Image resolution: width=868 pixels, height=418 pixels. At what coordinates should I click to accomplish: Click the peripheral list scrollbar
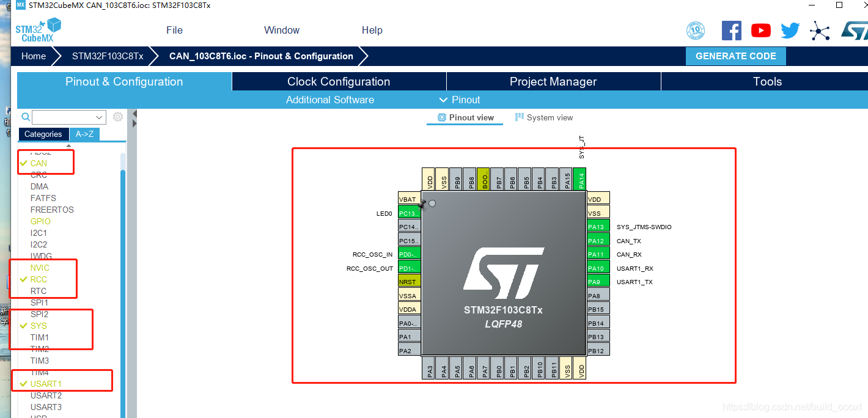click(123, 293)
